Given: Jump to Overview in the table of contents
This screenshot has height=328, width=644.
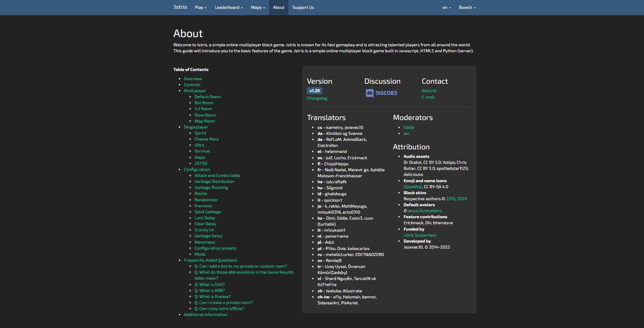Looking at the screenshot, I should pos(193,78).
